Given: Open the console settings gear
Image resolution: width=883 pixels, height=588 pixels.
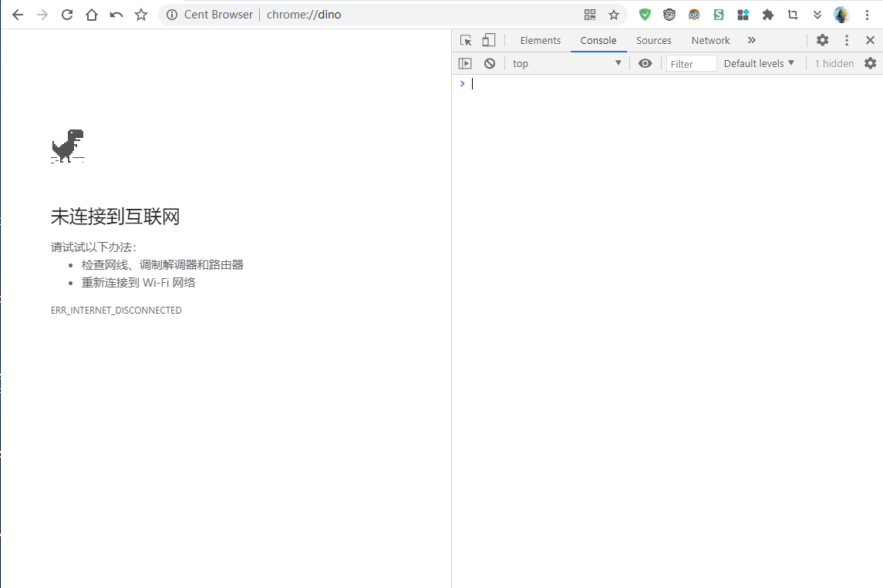Looking at the screenshot, I should coord(870,63).
